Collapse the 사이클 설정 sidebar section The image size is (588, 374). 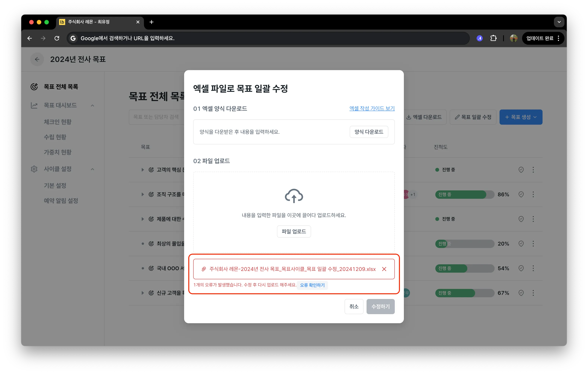pos(93,169)
